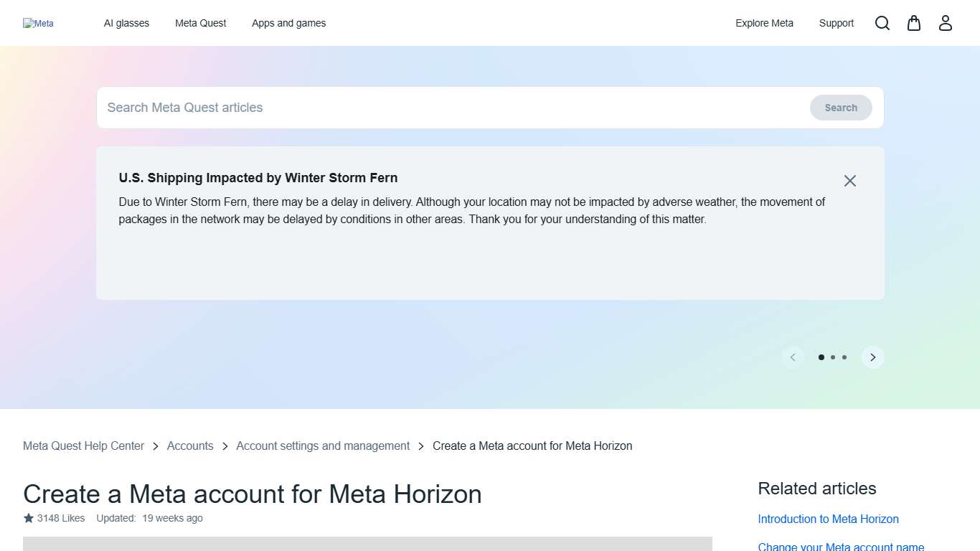Open the Apps and games menu item

(288, 23)
